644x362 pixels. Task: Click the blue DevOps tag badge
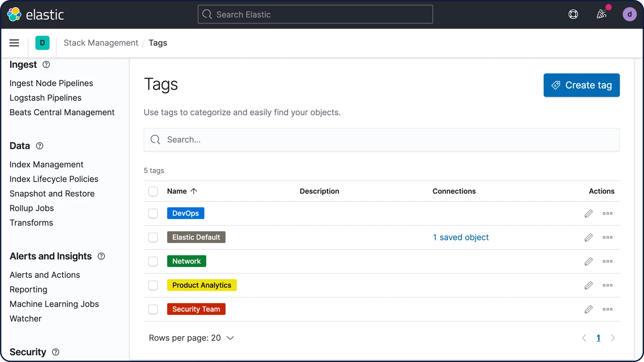coord(185,213)
